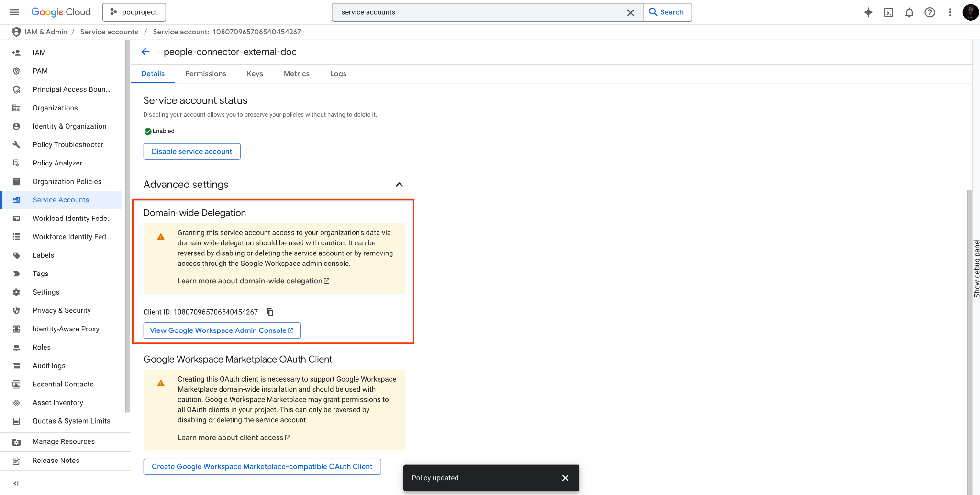The image size is (980, 495).
Task: Collapse the Advanced settings section
Action: pos(400,185)
